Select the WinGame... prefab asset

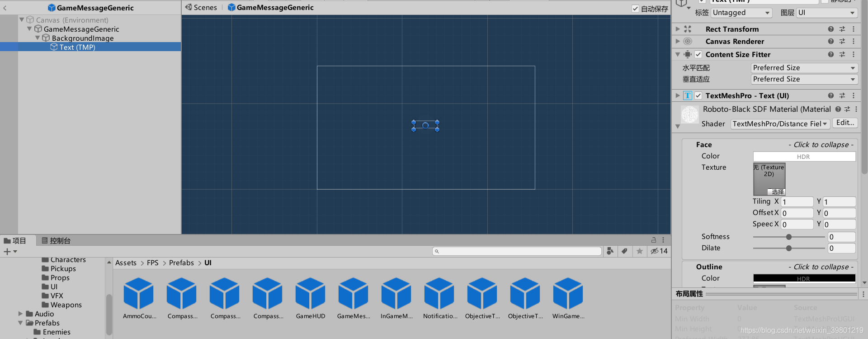(x=568, y=294)
